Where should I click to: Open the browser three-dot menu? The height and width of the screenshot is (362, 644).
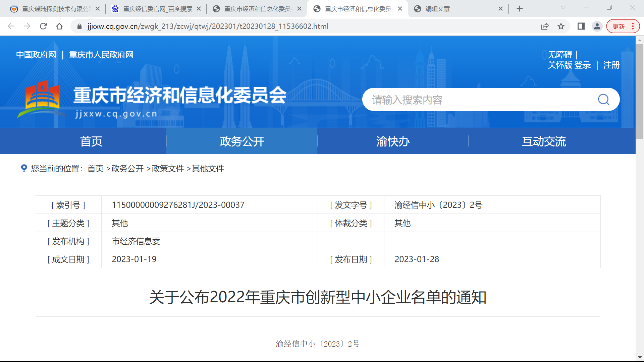coord(633,26)
